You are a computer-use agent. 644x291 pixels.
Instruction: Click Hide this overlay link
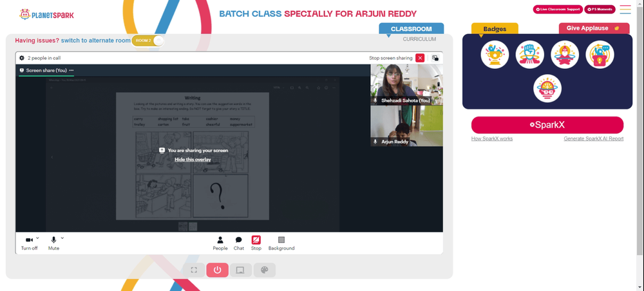point(193,160)
